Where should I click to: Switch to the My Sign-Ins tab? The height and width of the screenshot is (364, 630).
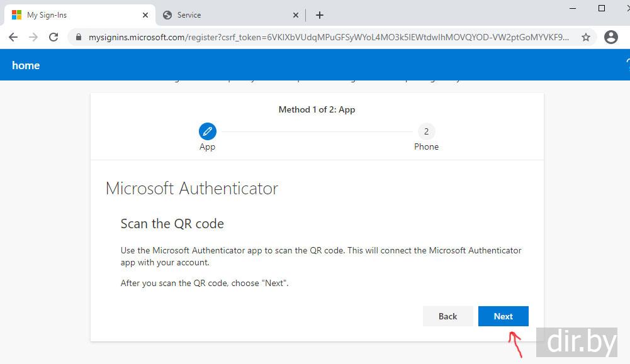click(x=76, y=15)
